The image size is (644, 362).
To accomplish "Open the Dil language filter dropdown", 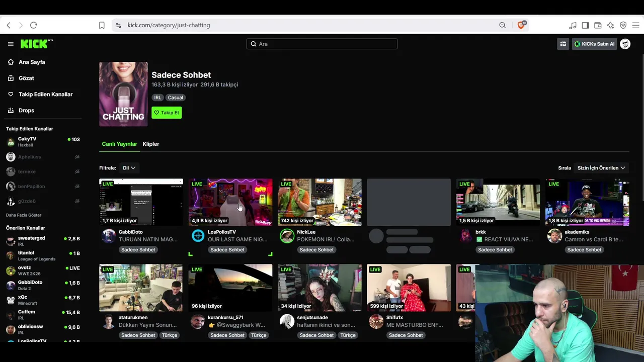I will coord(129,168).
